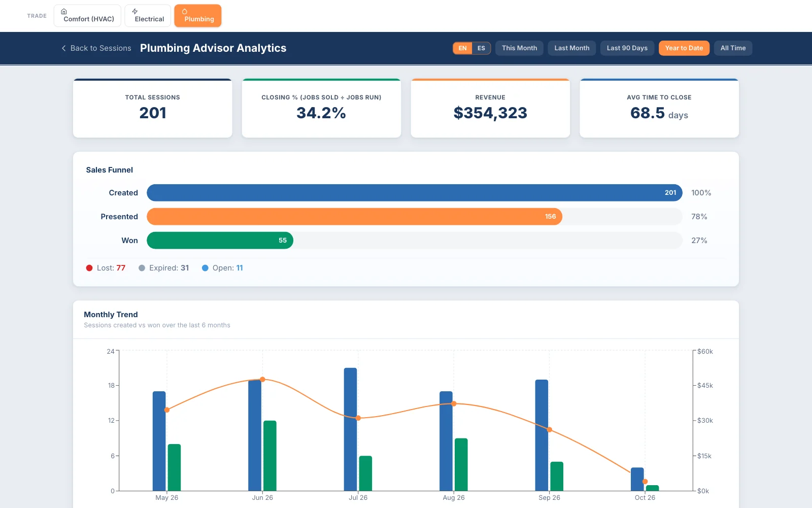This screenshot has width=812, height=508.
Task: Click the red Lost legend dot
Action: pyautogui.click(x=89, y=268)
